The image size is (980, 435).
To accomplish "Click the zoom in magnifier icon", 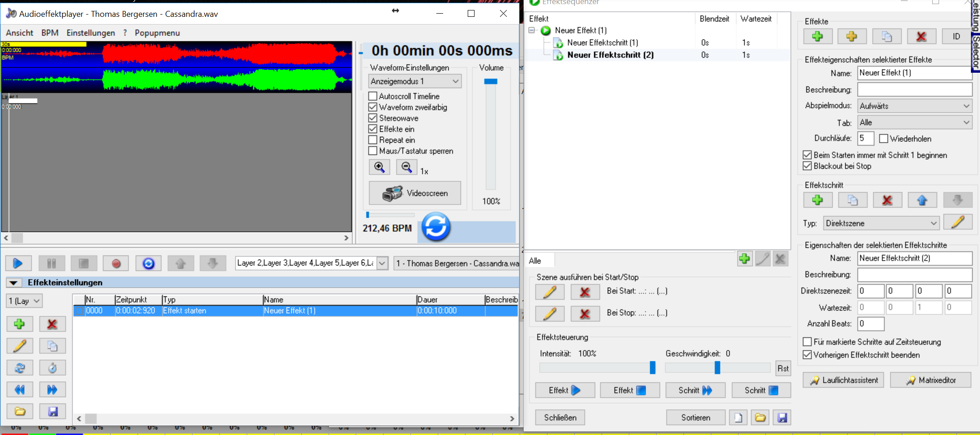I will 379,167.
